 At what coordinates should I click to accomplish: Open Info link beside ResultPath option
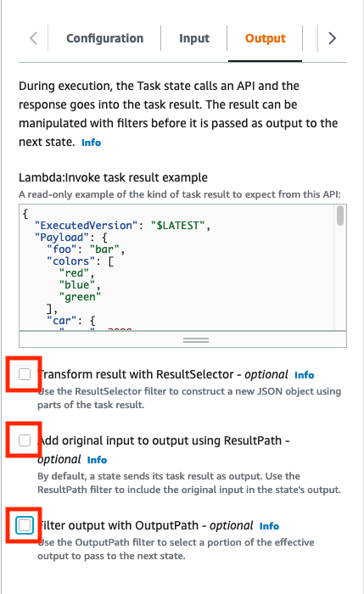(97, 460)
